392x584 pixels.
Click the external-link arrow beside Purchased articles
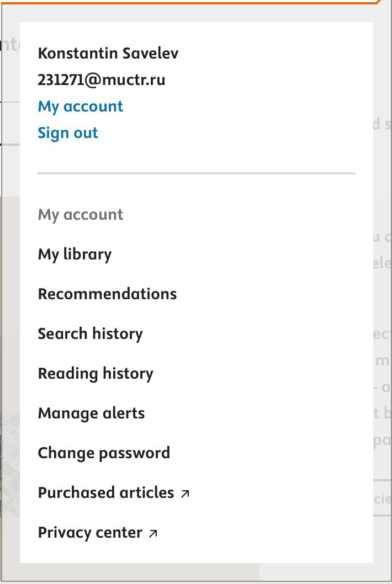click(x=185, y=493)
